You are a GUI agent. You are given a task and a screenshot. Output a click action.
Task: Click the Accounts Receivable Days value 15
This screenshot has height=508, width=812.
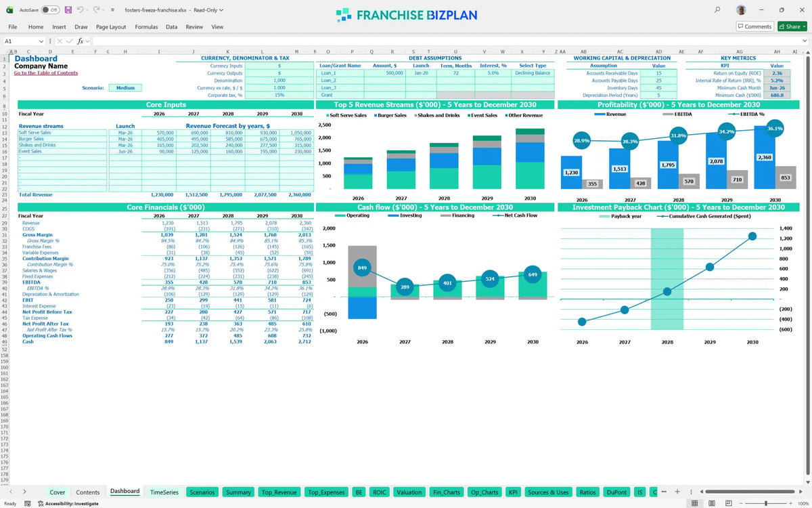tap(658, 73)
